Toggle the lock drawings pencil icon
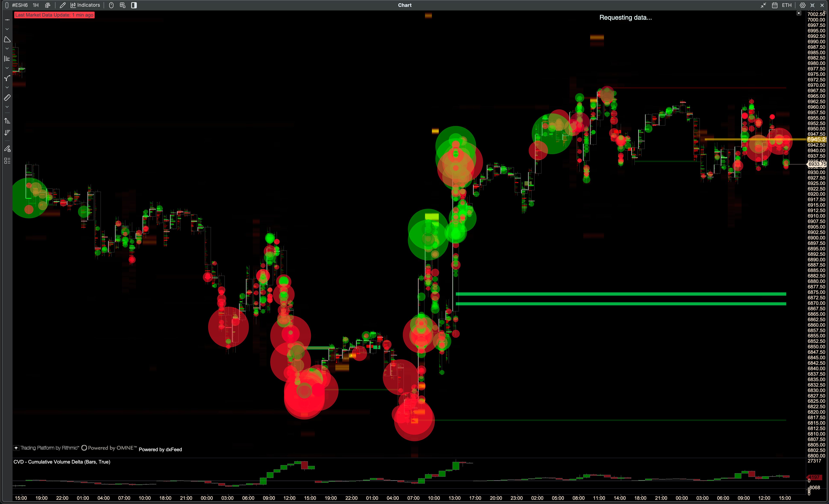This screenshot has height=504, width=829. 7,149
